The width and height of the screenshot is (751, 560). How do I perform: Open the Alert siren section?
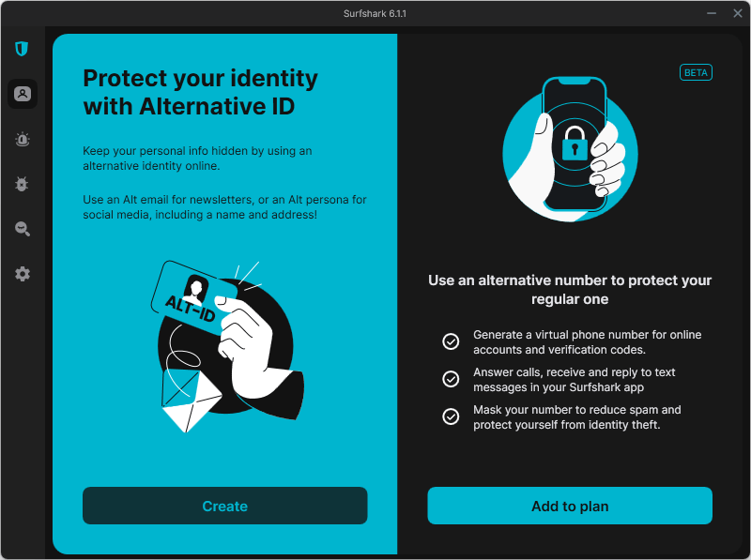23,139
